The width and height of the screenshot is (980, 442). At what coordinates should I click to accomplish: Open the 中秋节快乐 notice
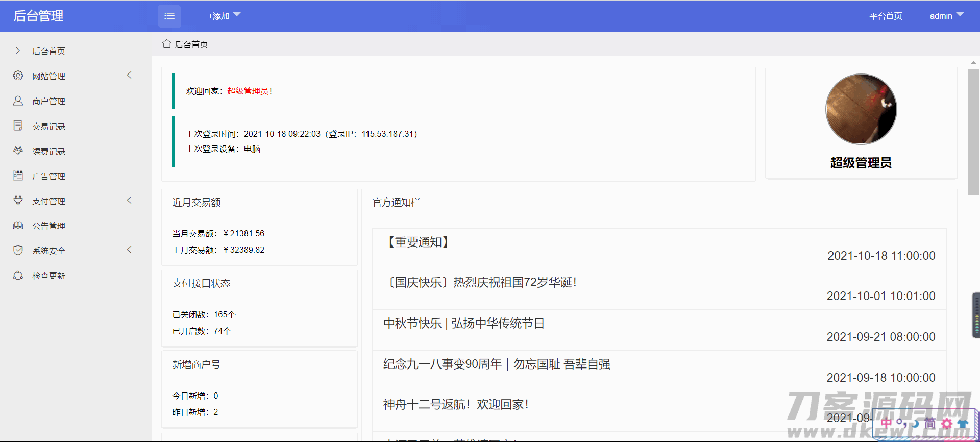click(463, 324)
